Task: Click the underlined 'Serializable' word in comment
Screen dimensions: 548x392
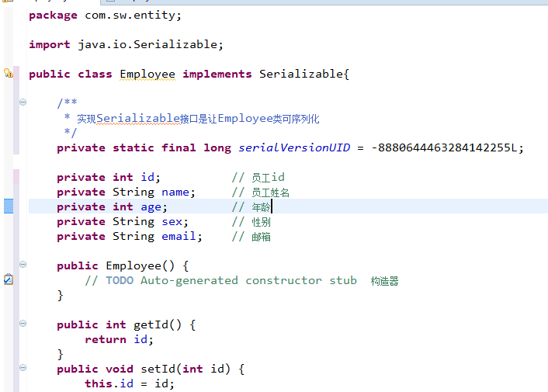Action: tap(138, 119)
